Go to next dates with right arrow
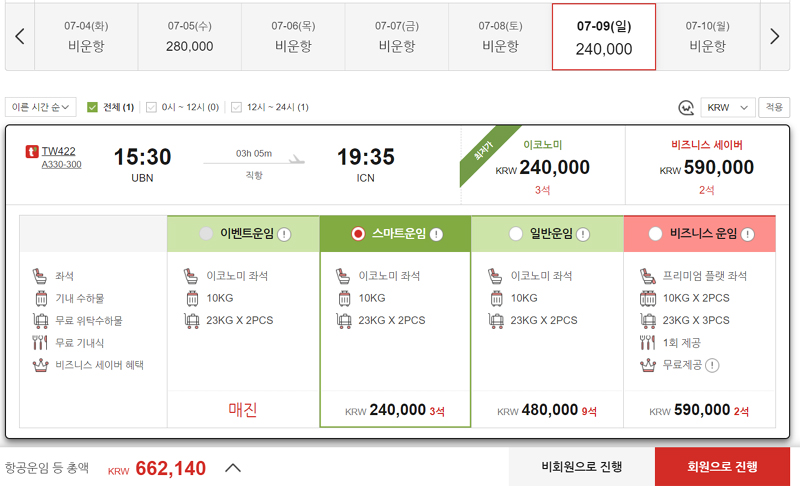This screenshot has height=486, width=800. pyautogui.click(x=774, y=37)
